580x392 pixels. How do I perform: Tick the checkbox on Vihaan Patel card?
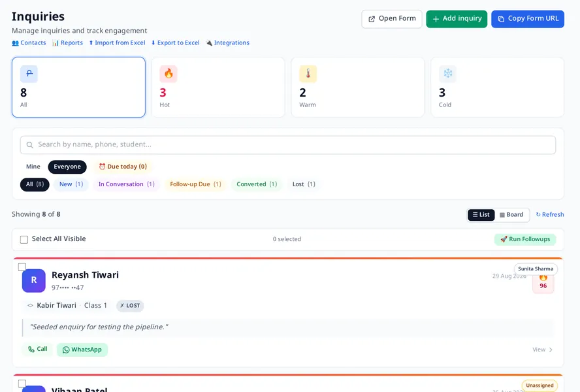22,384
